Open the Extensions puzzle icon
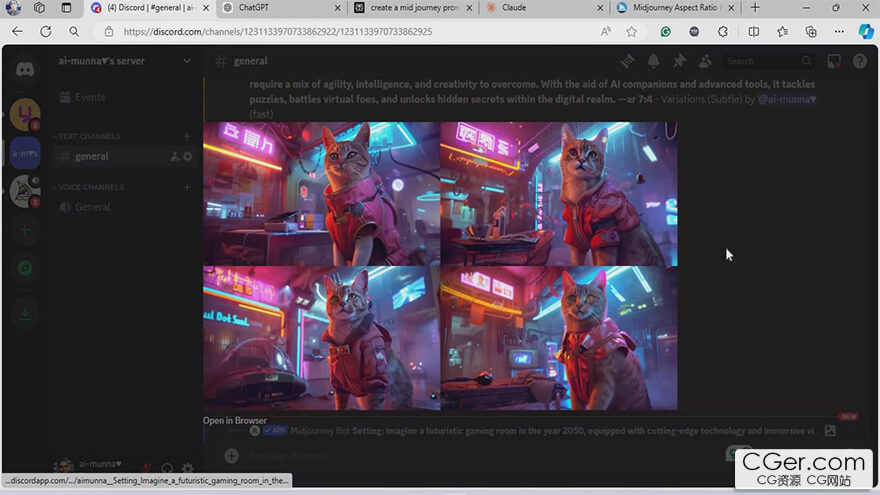 (723, 31)
